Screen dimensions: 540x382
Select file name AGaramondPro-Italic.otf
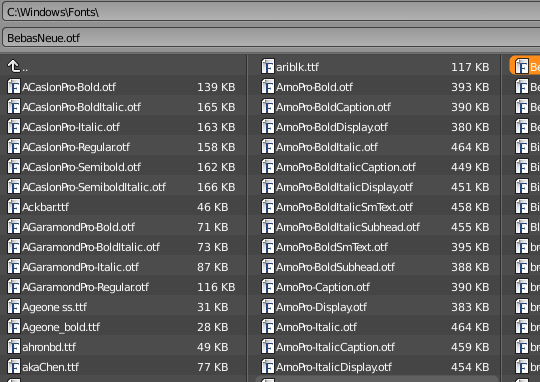click(81, 267)
